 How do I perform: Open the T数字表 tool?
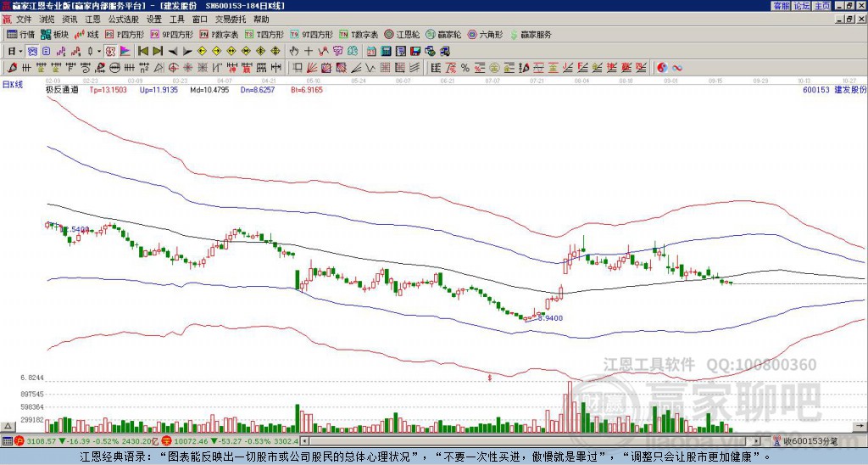(x=359, y=34)
